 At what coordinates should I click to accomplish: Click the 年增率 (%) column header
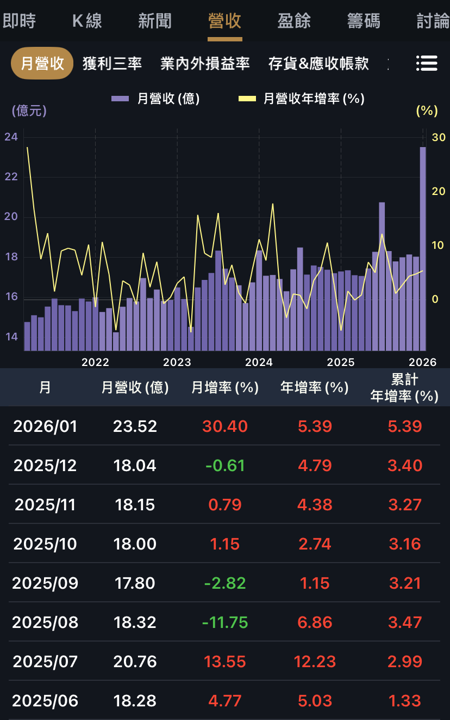coord(315,388)
